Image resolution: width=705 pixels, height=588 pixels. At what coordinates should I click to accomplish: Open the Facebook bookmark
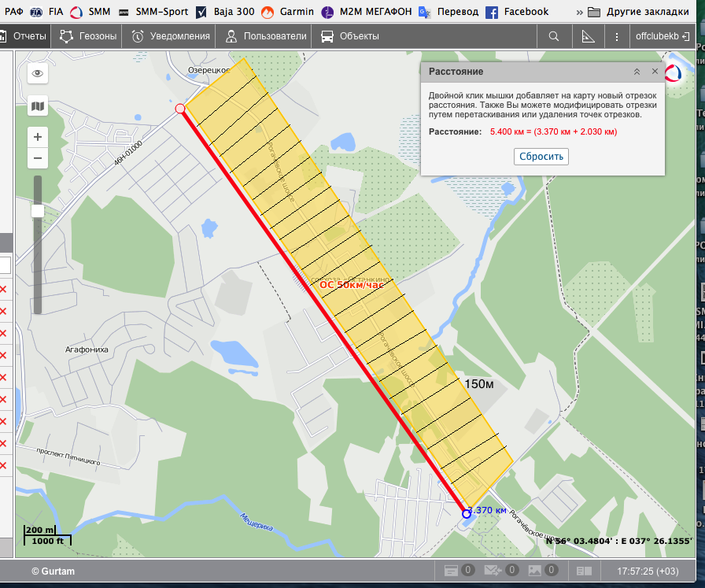(x=517, y=12)
